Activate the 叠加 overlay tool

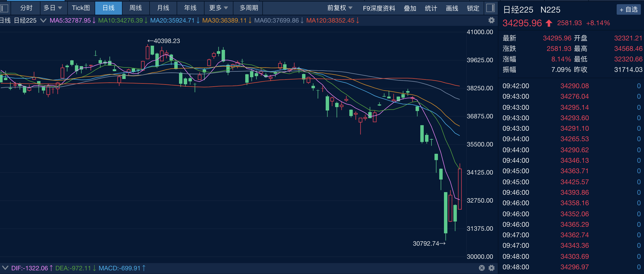410,8
